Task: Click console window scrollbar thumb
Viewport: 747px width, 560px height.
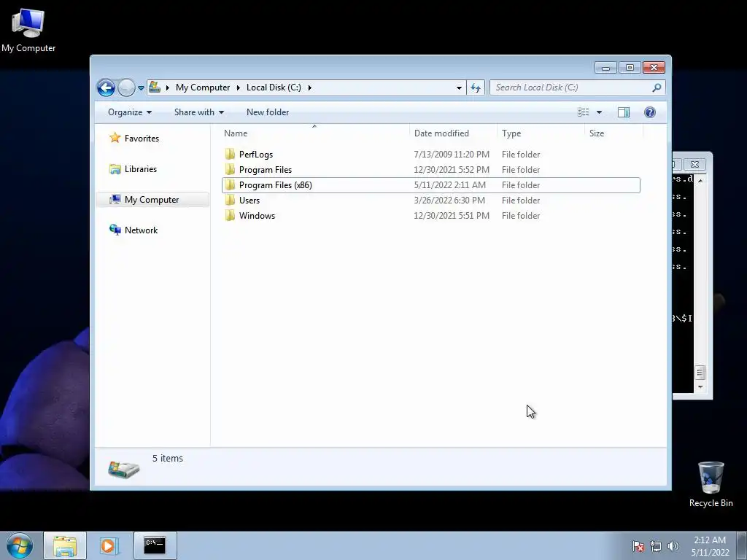Action: tap(700, 373)
